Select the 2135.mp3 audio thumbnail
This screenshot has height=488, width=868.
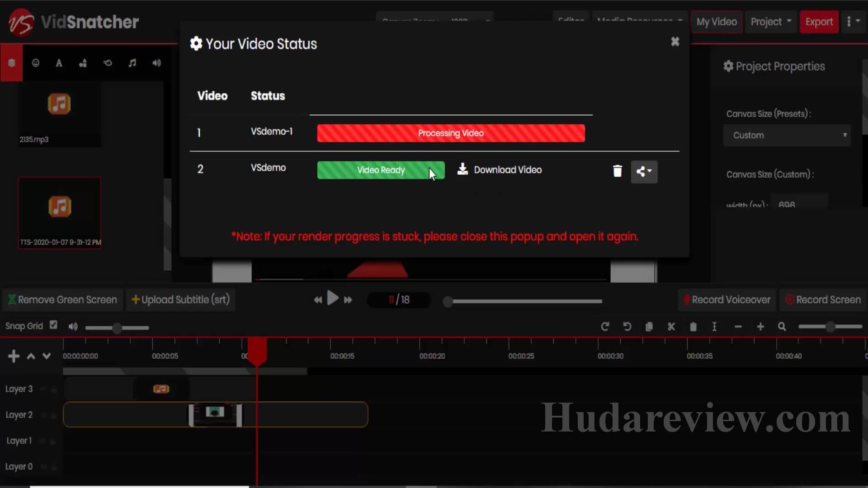pos(60,114)
